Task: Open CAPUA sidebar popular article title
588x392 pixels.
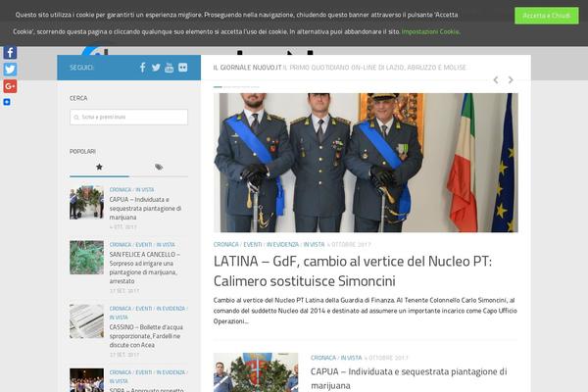Action: [145, 208]
